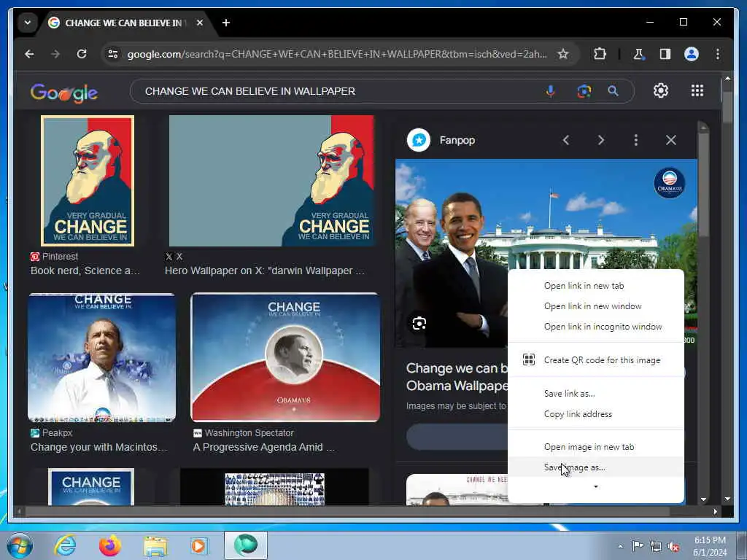Open File Explorer folder on taskbar
Viewport: 747px width, 560px height.
click(155, 546)
